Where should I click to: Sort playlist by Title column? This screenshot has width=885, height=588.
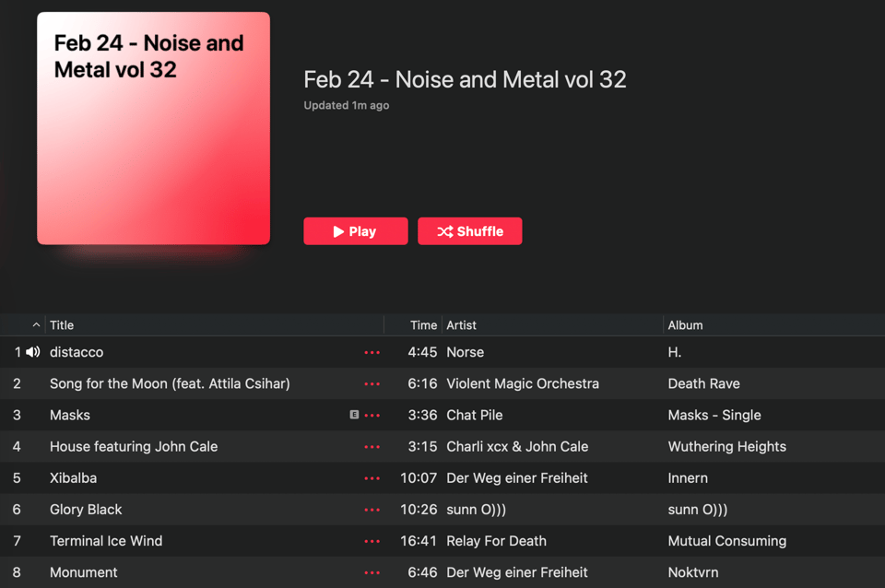click(62, 325)
